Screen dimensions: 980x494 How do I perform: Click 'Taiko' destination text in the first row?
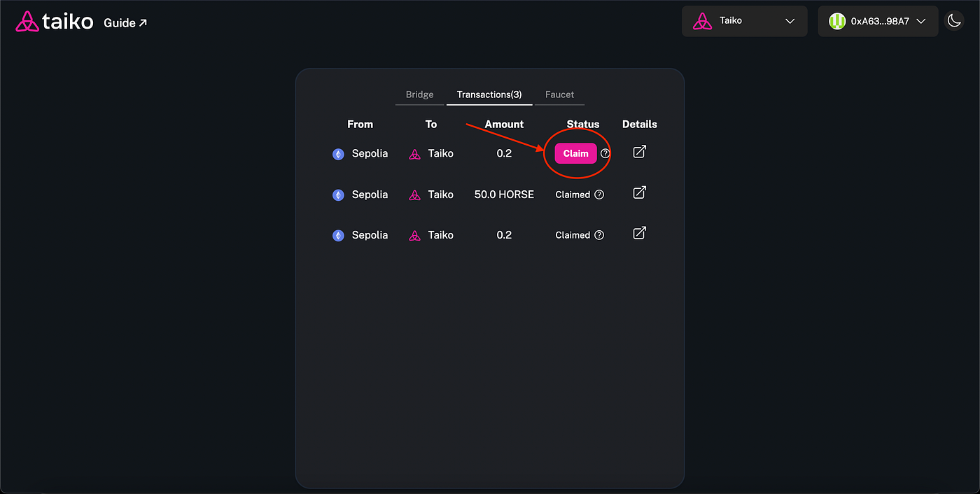click(441, 153)
